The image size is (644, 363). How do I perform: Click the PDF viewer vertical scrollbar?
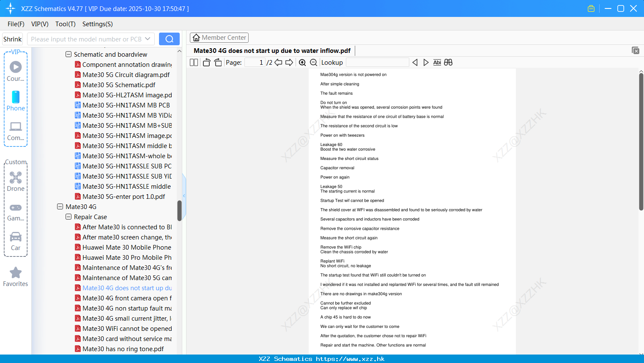(641, 142)
